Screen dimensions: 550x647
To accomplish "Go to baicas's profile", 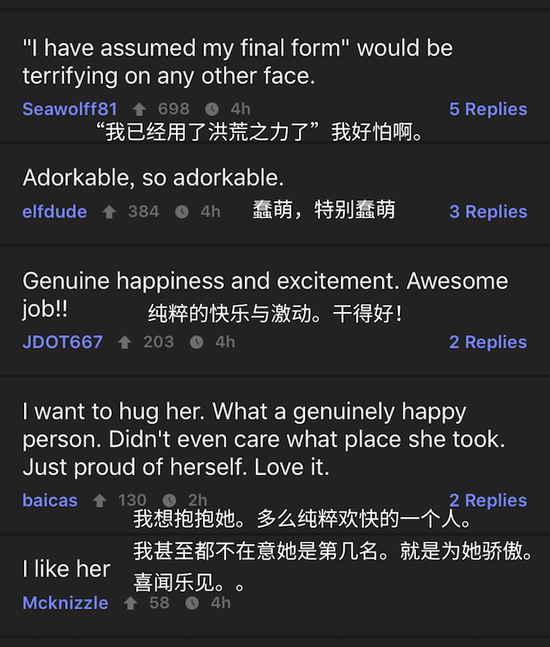I will (x=50, y=500).
